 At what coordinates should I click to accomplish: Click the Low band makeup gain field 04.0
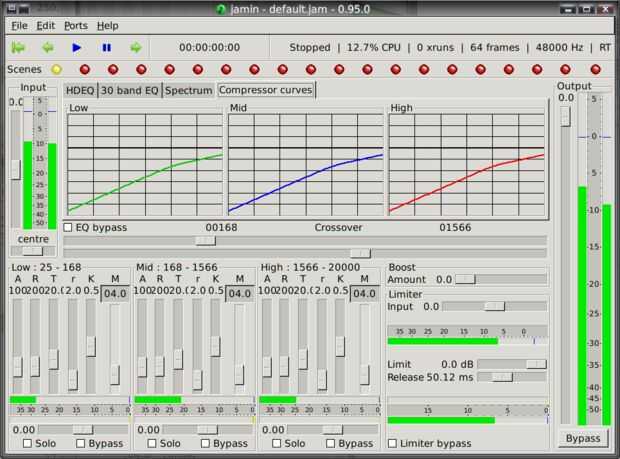[115, 293]
